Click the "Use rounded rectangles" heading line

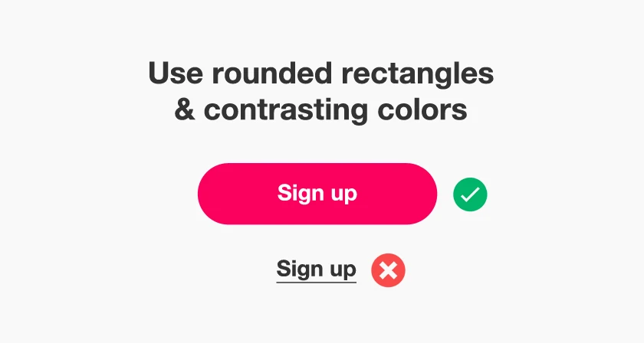320,74
